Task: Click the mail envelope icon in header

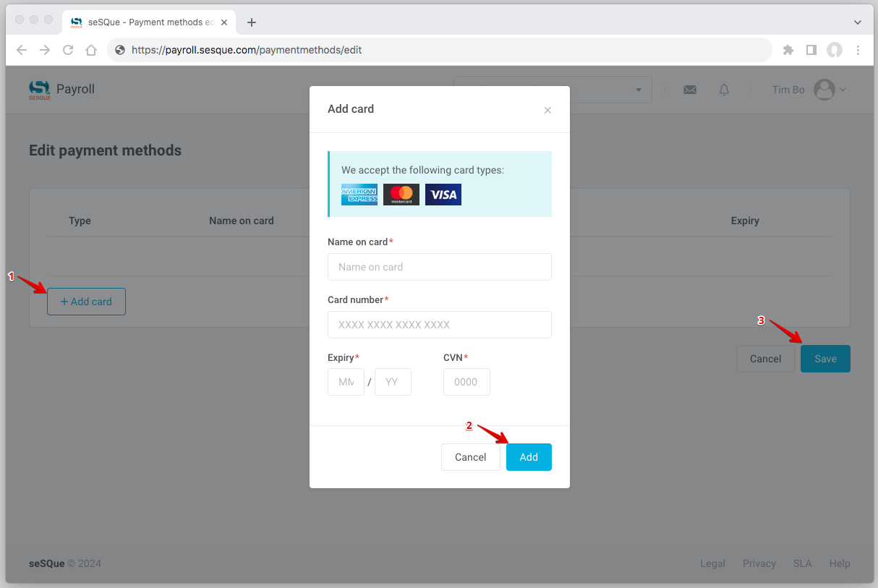Action: [x=690, y=90]
